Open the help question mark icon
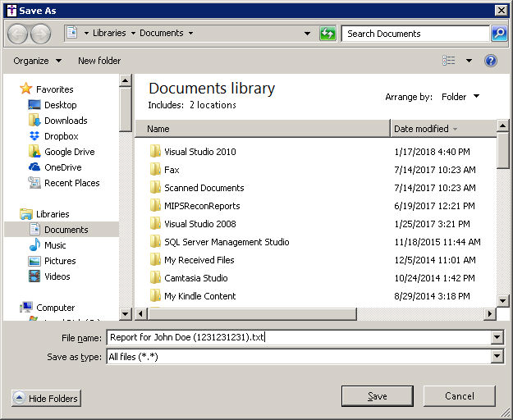513x420 pixels. pyautogui.click(x=491, y=61)
